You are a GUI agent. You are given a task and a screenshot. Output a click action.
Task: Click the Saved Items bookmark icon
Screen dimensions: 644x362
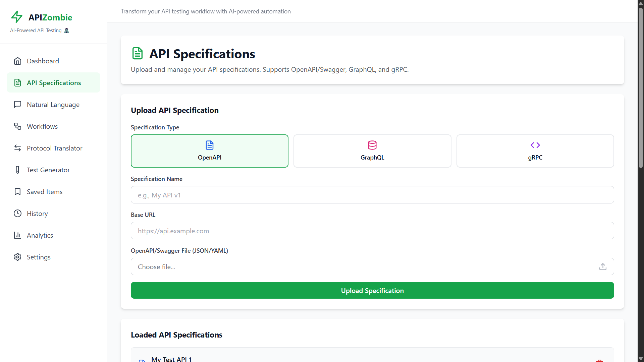17,192
